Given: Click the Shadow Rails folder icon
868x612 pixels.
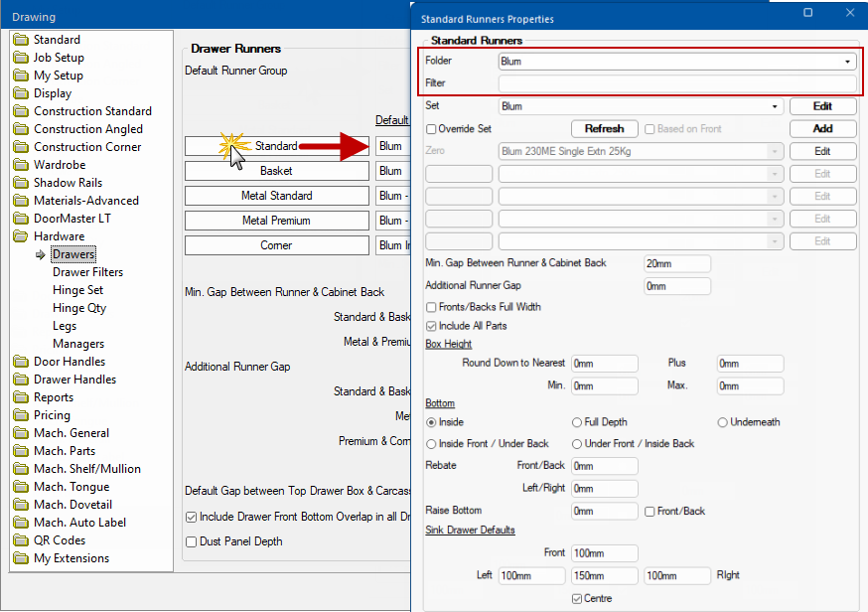Looking at the screenshot, I should 21,183.
